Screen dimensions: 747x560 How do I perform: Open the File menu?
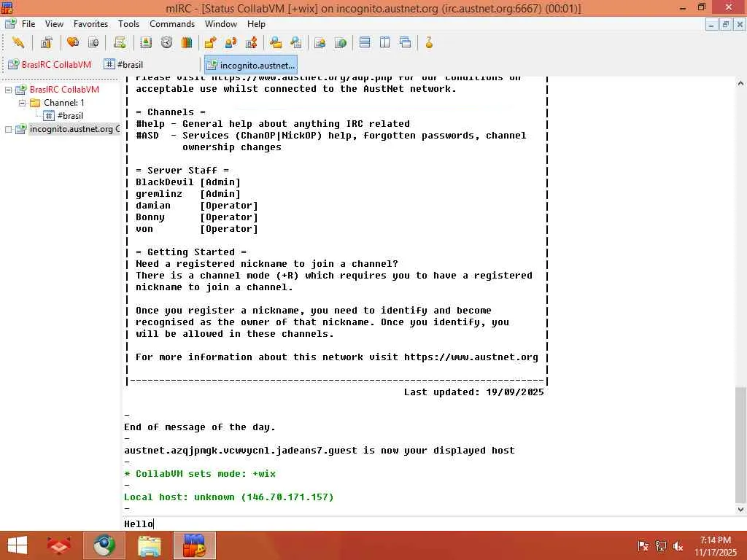point(28,24)
